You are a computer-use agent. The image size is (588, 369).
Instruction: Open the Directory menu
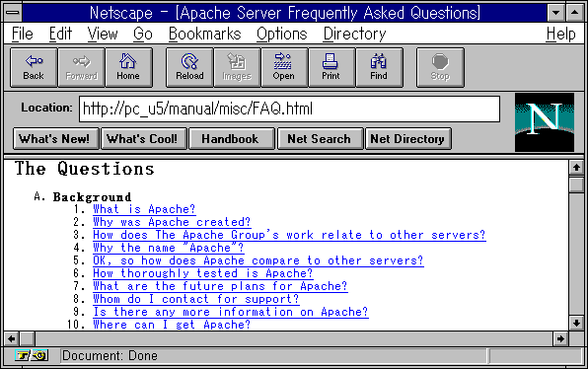[x=354, y=34]
